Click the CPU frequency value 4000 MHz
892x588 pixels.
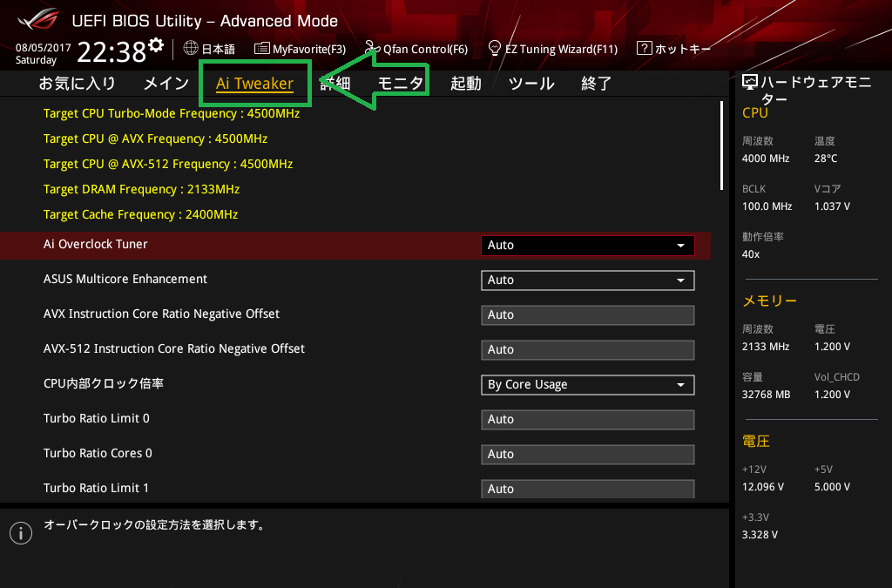click(x=765, y=159)
